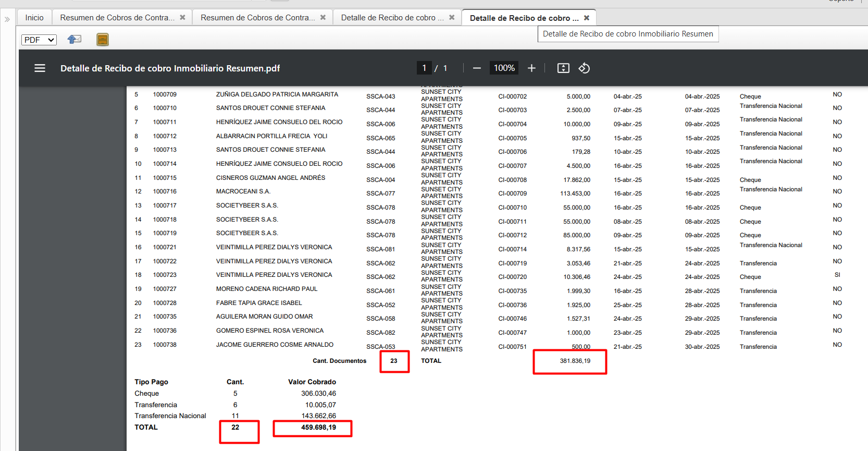Rotate the PDF counterclockwise
Viewport: 868px width, 451px height.
[584, 68]
